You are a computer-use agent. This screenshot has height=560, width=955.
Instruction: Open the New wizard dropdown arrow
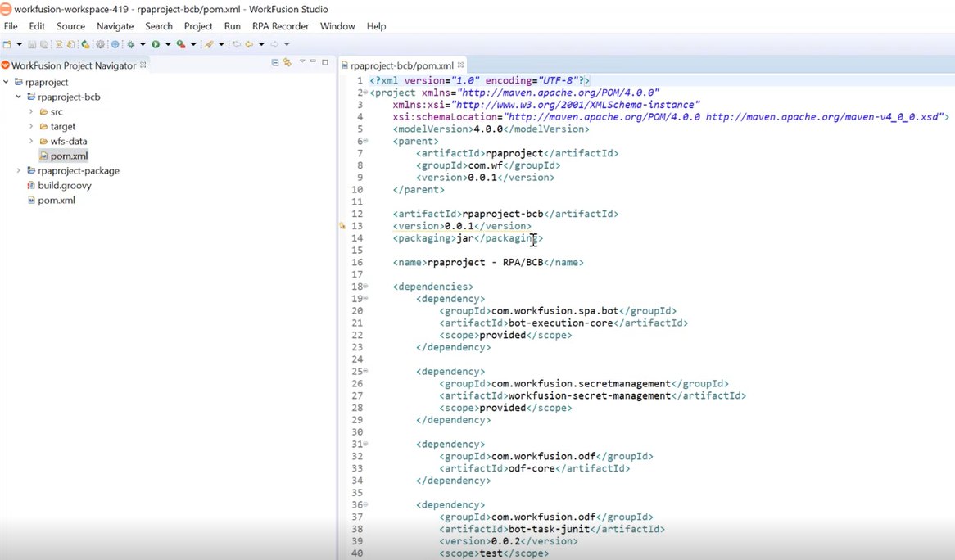(20, 44)
